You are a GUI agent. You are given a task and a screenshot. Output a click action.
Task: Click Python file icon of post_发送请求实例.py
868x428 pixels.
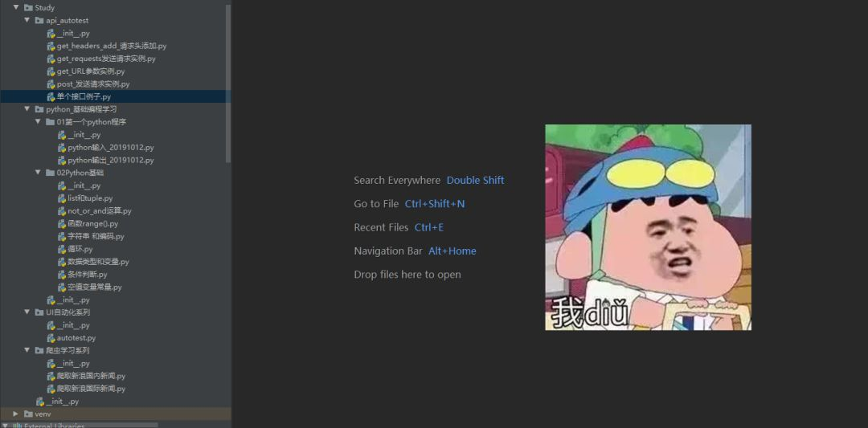click(x=51, y=84)
